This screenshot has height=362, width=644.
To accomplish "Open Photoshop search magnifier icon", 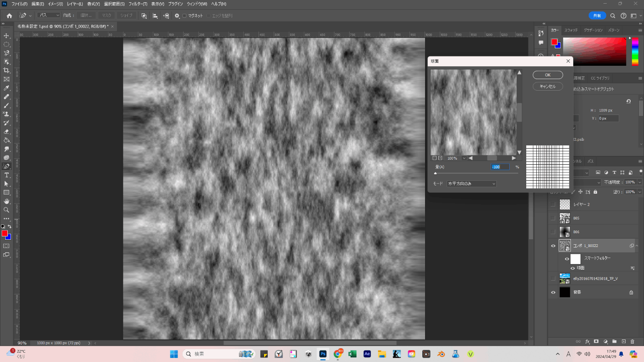I will (613, 16).
